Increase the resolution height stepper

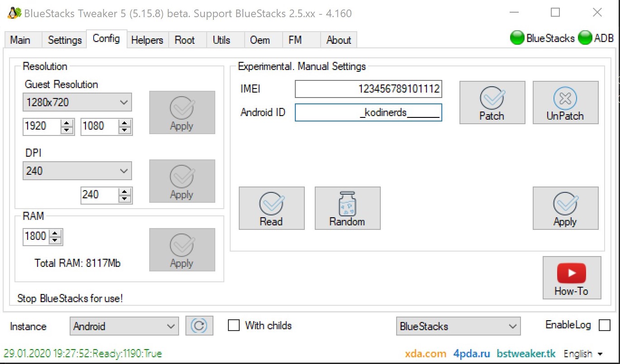tap(125, 123)
